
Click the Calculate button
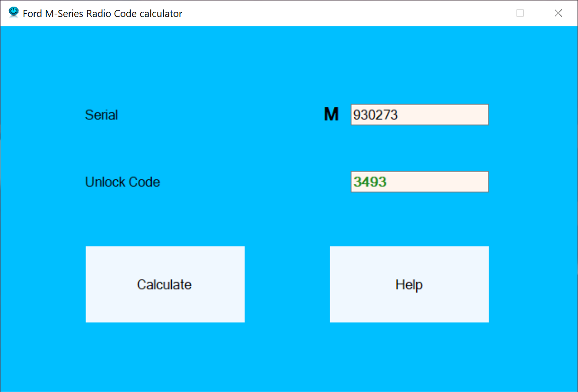pos(165,284)
